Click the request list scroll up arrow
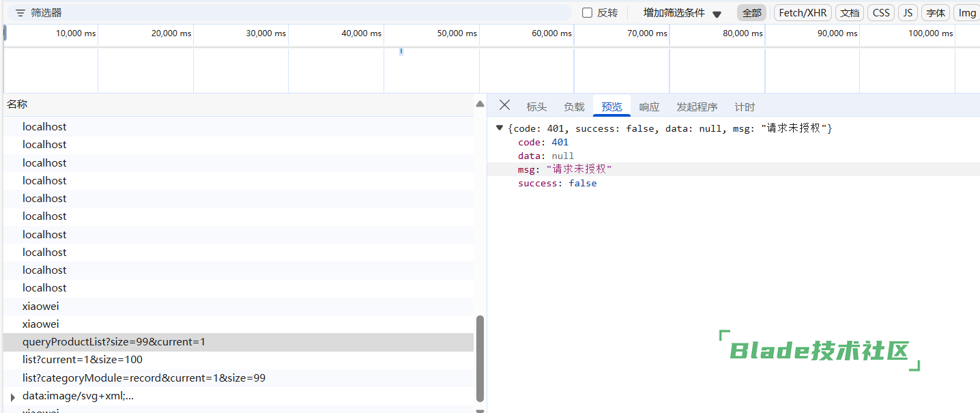This screenshot has height=413, width=980. 480,104
